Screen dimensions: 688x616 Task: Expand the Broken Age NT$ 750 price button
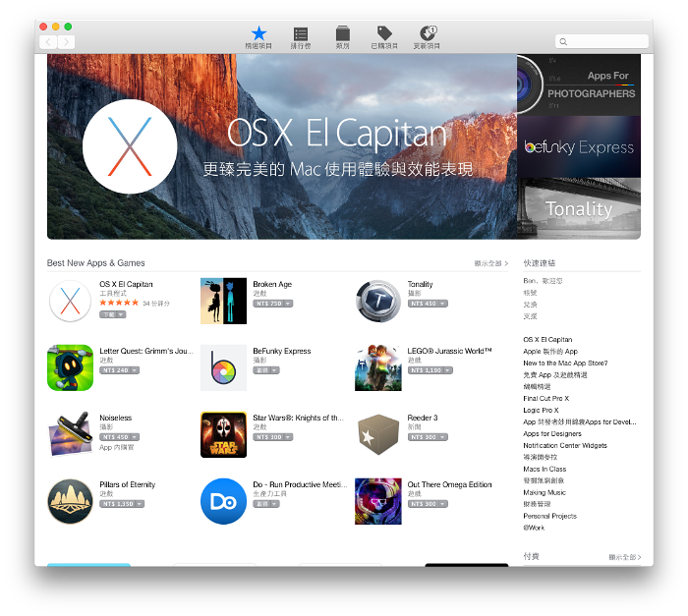pyautogui.click(x=273, y=304)
